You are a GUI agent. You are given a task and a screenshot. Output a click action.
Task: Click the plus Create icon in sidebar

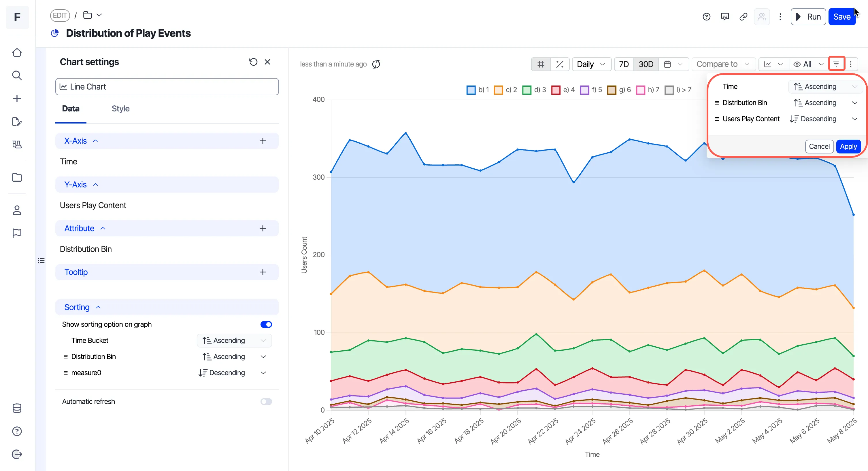coord(17,98)
